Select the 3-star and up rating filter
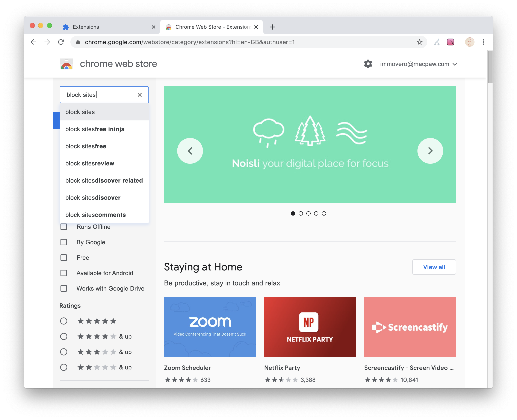This screenshot has width=517, height=420. pyautogui.click(x=63, y=351)
